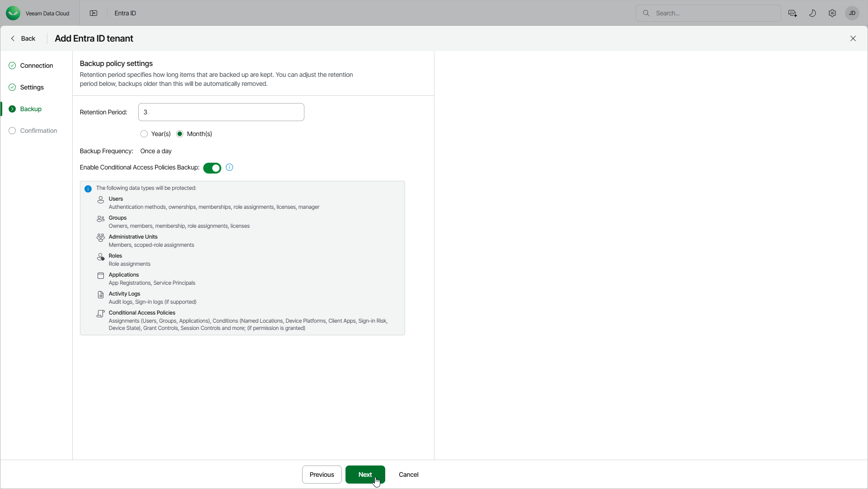Viewport: 868px width, 489px height.
Task: Click the Users data type icon
Action: (x=101, y=200)
